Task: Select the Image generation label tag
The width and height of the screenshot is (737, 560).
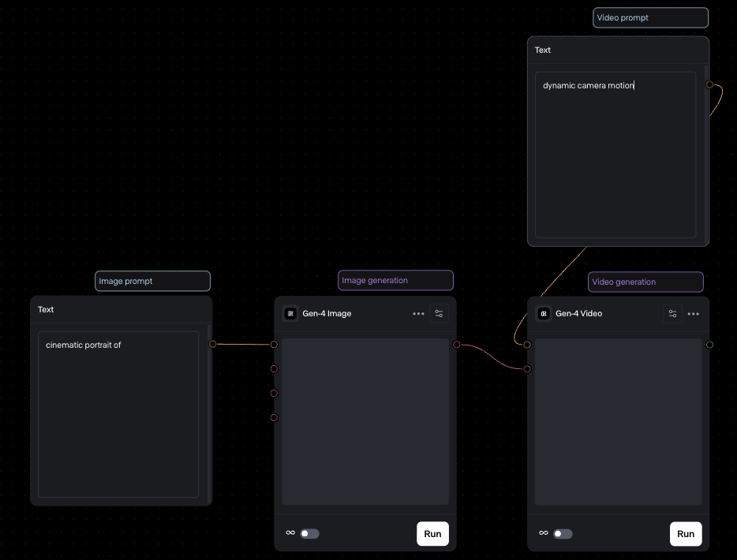Action: (395, 281)
